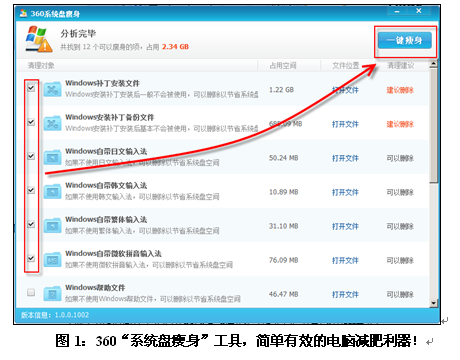Minimize the 360系统盘瘦身 window

(x=397, y=11)
